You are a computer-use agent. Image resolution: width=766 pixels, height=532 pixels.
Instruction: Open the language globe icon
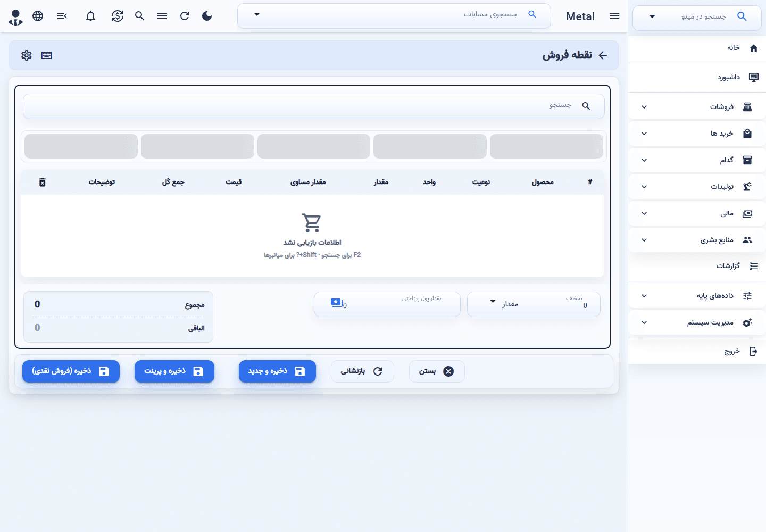38,16
